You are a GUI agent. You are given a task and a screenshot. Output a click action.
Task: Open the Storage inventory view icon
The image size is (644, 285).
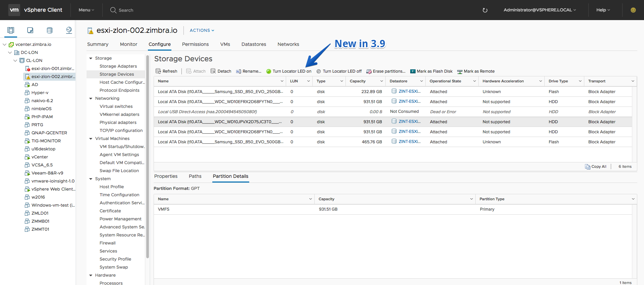50,30
